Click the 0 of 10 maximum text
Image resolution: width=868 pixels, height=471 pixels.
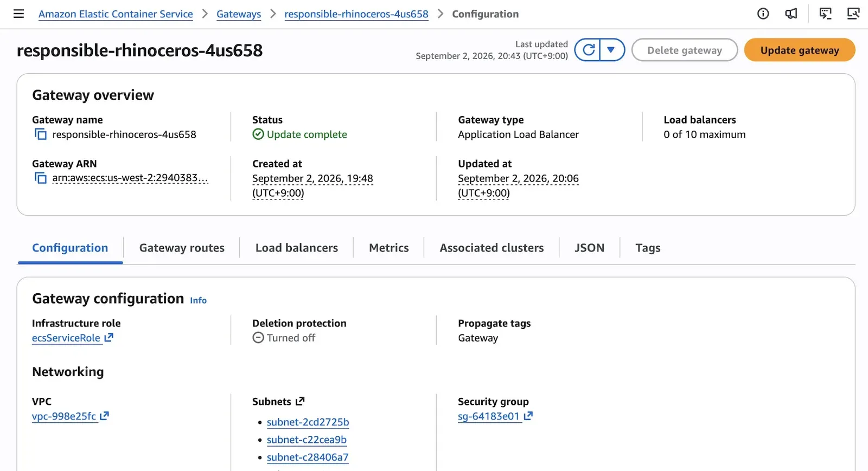click(704, 134)
